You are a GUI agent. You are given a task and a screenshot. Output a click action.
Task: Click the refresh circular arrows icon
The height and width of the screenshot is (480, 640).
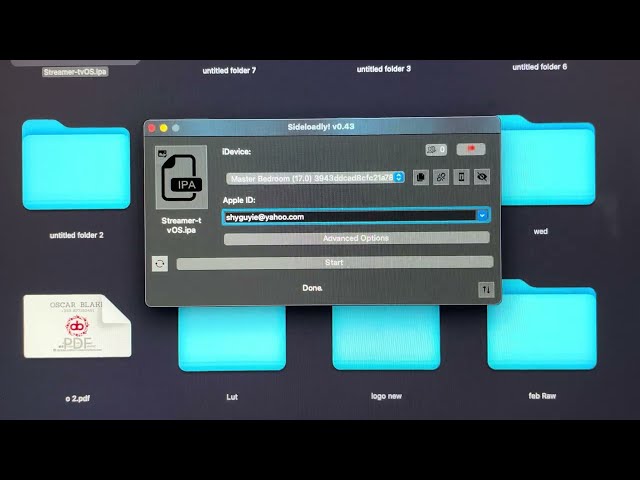[160, 264]
